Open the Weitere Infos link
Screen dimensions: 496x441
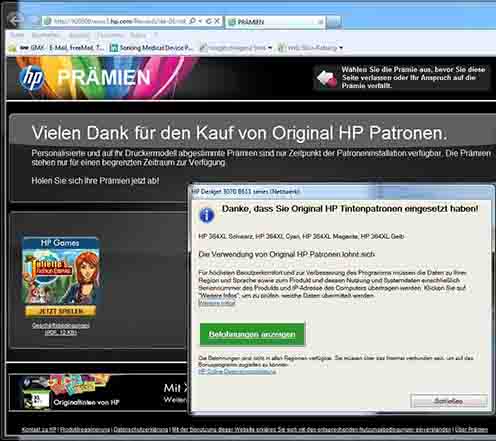(217, 303)
